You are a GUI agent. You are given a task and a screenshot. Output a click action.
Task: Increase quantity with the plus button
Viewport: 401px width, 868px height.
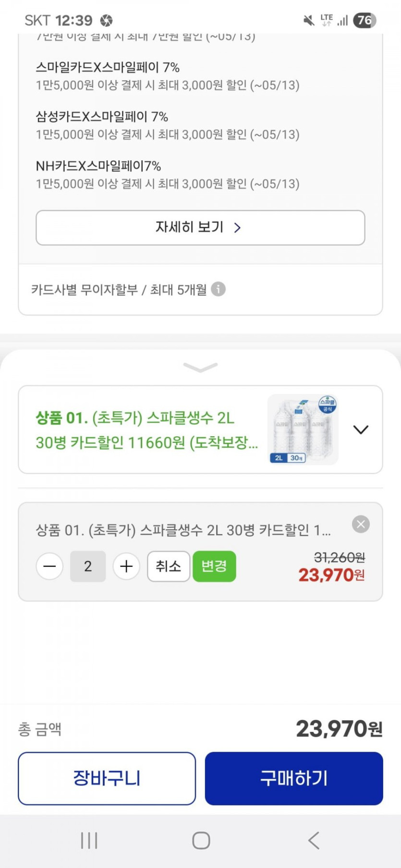click(126, 566)
